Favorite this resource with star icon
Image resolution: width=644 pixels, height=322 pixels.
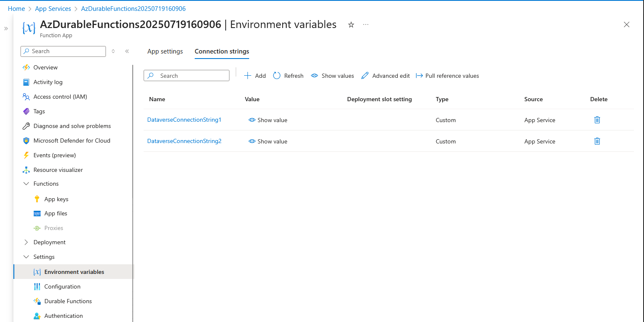[351, 25]
